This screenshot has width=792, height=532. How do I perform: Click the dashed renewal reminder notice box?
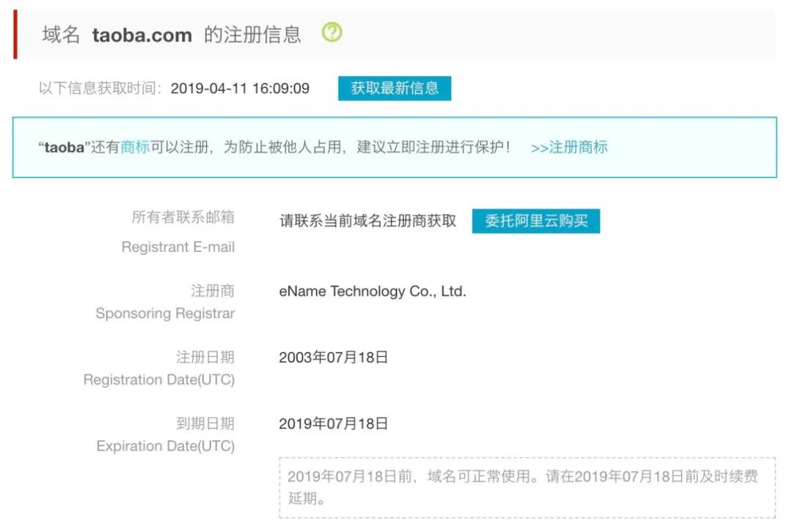coord(527,487)
